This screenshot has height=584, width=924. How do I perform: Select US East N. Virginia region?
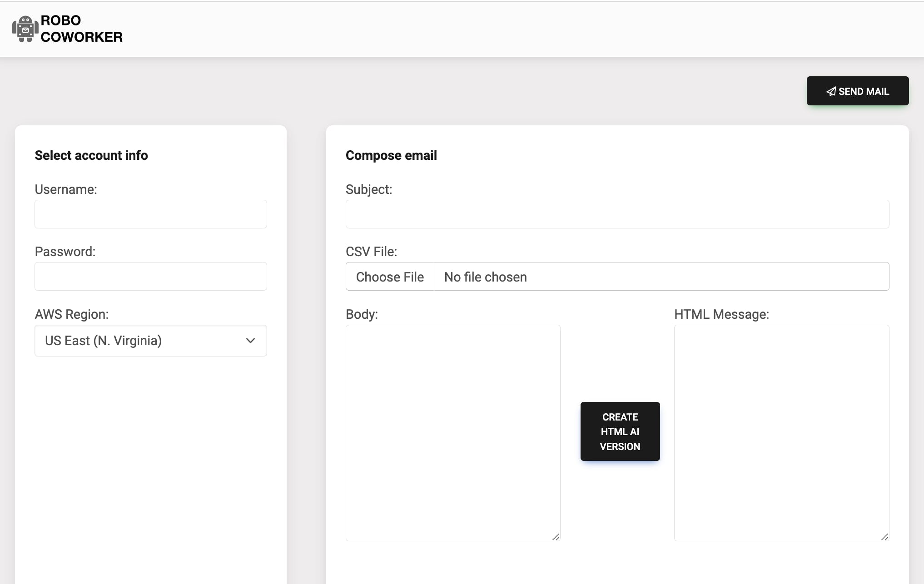151,341
